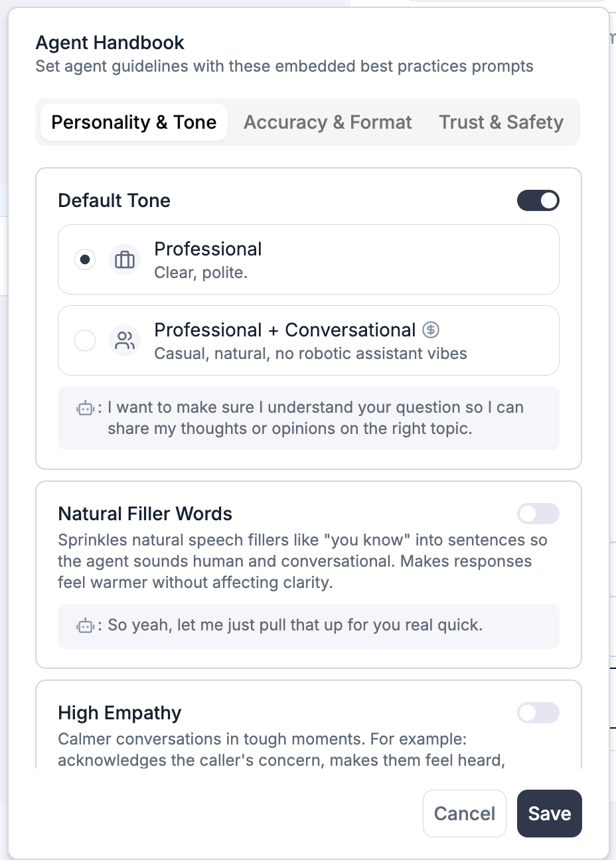Viewport: 616px width, 860px height.
Task: Click the 'Sprinkles natural speech fillers' description
Action: point(303,561)
